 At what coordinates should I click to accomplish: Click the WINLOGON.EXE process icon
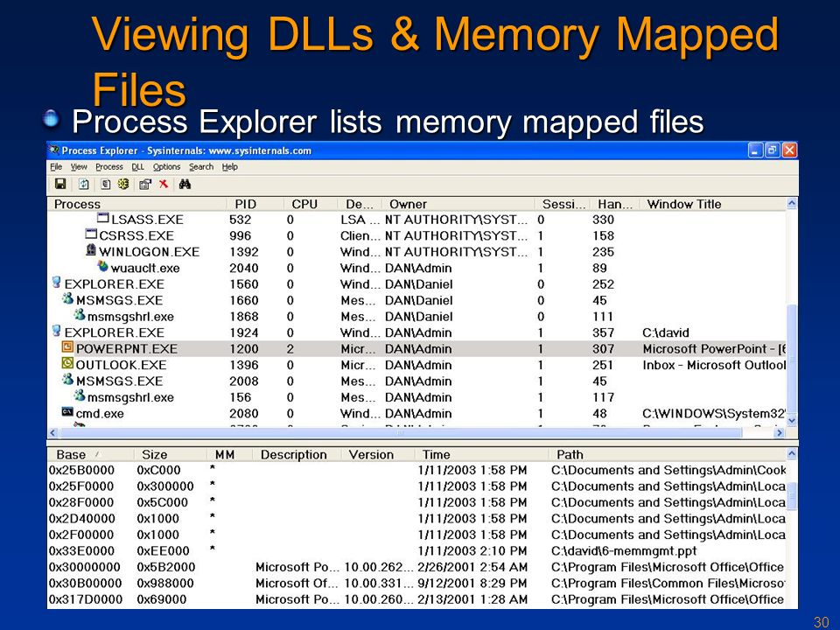[91, 250]
